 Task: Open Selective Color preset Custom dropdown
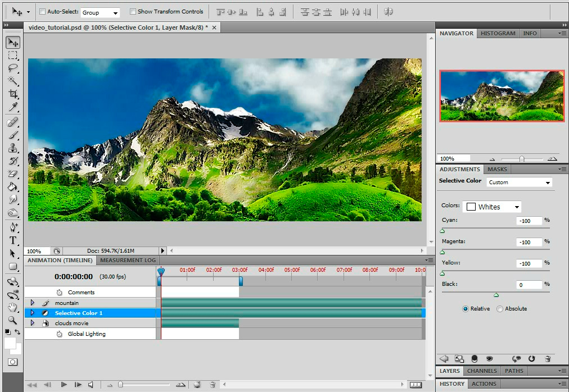519,183
